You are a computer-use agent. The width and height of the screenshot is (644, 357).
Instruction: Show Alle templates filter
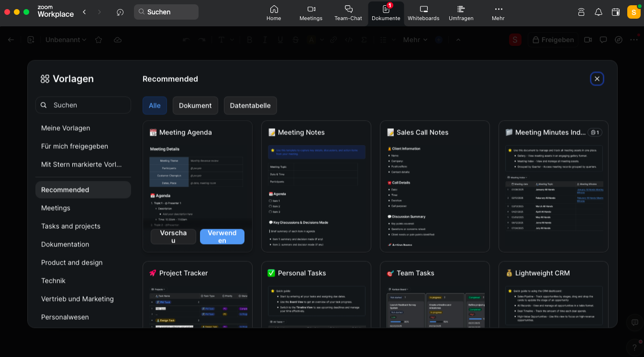[x=155, y=106]
